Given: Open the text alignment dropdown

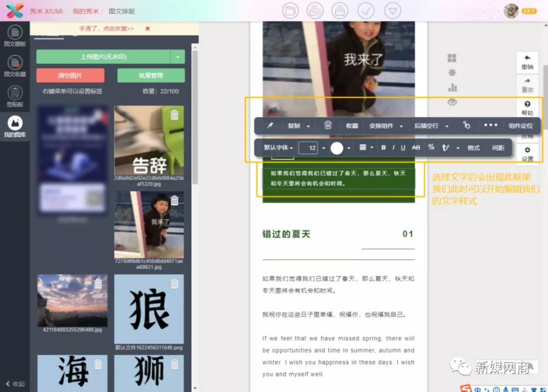Looking at the screenshot, I should [366, 148].
